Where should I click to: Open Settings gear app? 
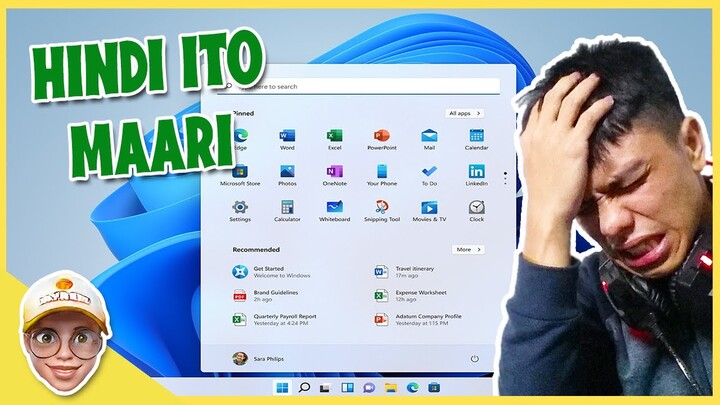(x=240, y=211)
